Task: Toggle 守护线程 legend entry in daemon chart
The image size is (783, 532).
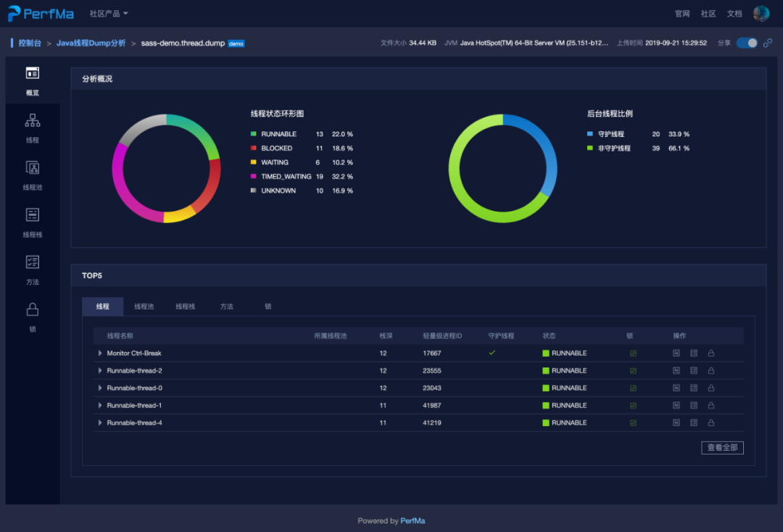Action: click(638, 134)
